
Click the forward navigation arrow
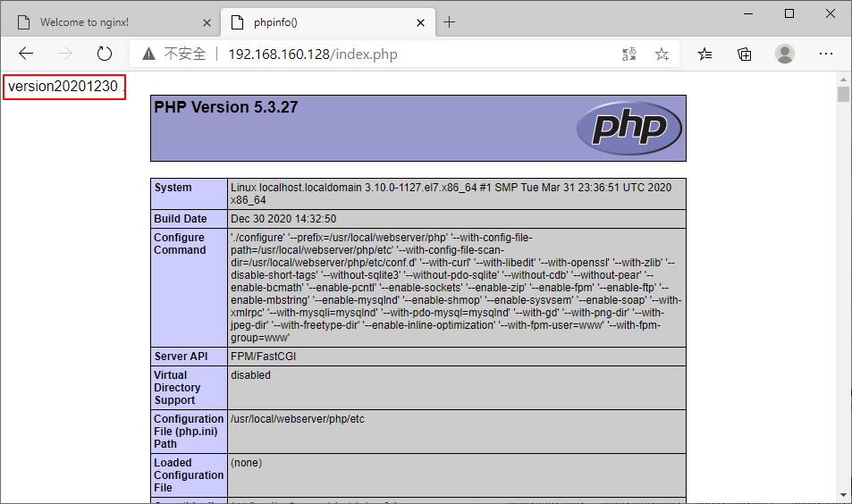65,54
